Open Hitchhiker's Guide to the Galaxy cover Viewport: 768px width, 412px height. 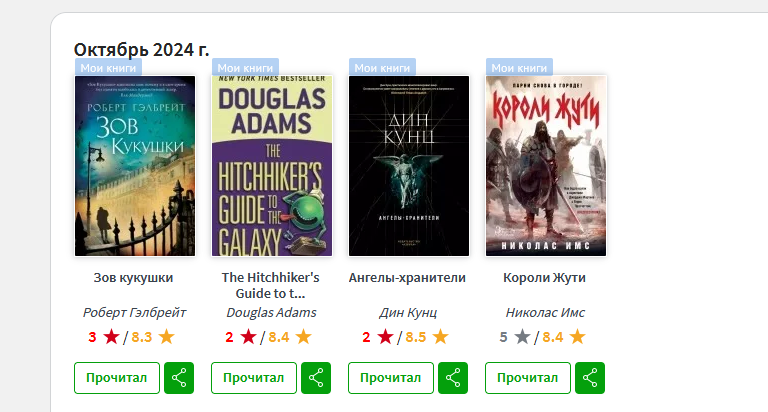tap(272, 166)
